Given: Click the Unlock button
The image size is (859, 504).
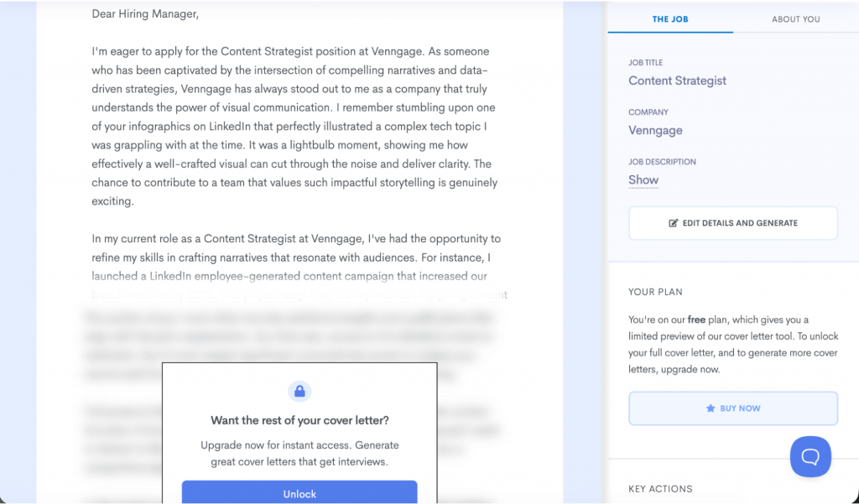Looking at the screenshot, I should coord(299,492).
